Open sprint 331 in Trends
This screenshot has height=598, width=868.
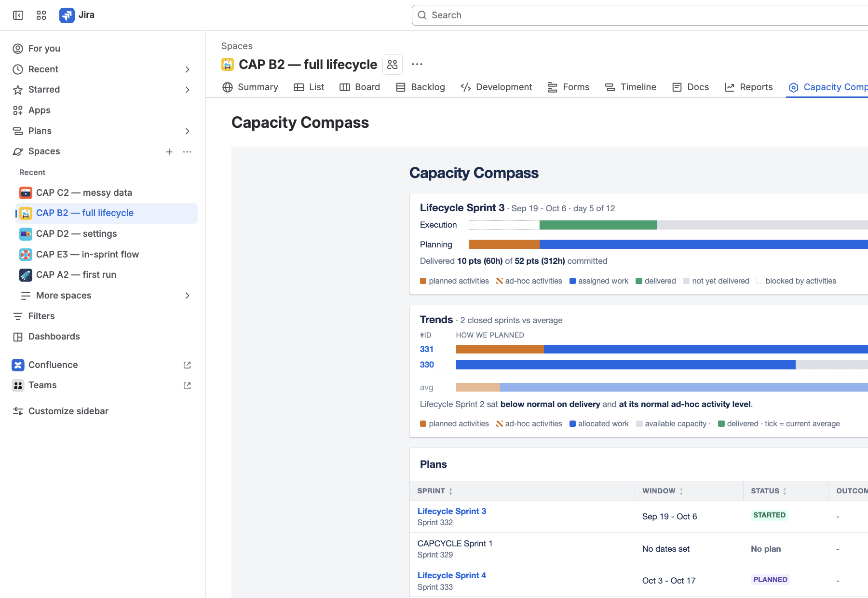(x=427, y=349)
